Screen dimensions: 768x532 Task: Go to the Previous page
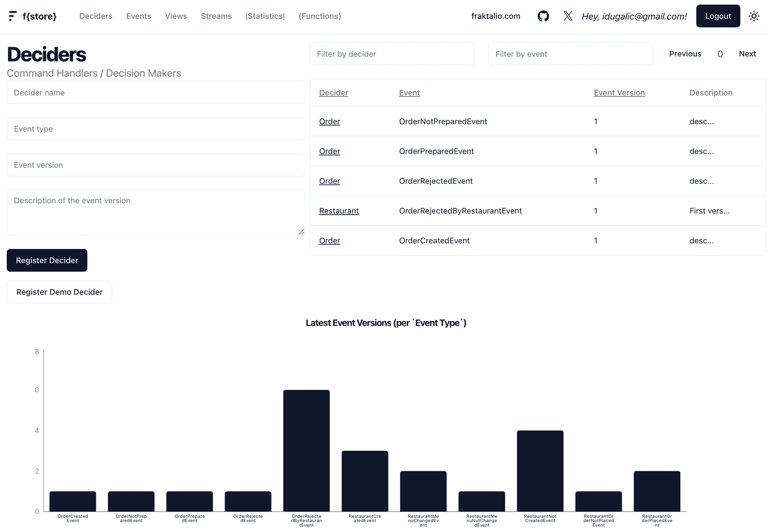pyautogui.click(x=685, y=54)
